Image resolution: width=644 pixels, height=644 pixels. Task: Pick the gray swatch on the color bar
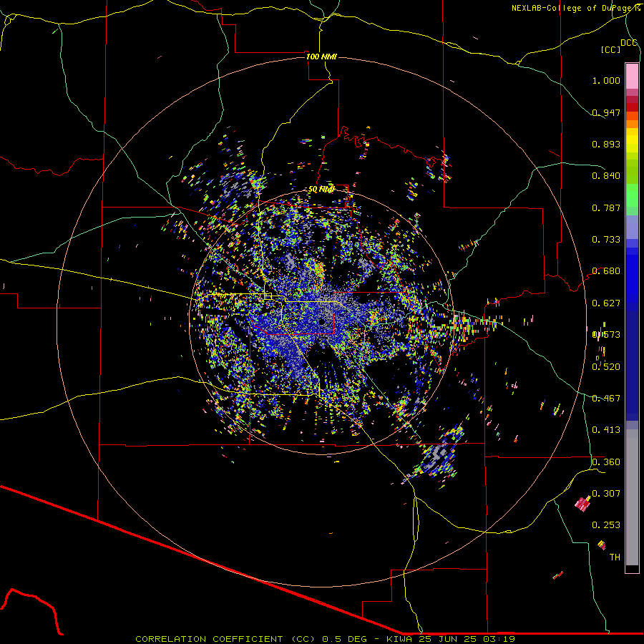click(x=632, y=497)
